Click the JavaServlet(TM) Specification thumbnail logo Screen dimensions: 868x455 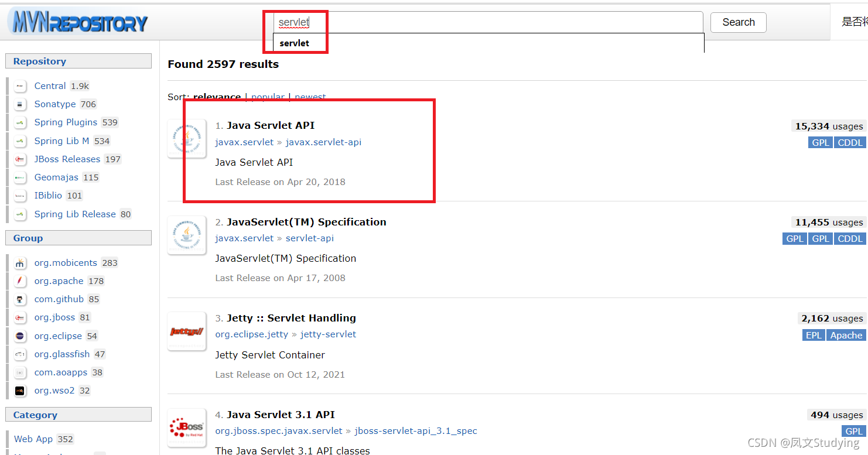[187, 235]
